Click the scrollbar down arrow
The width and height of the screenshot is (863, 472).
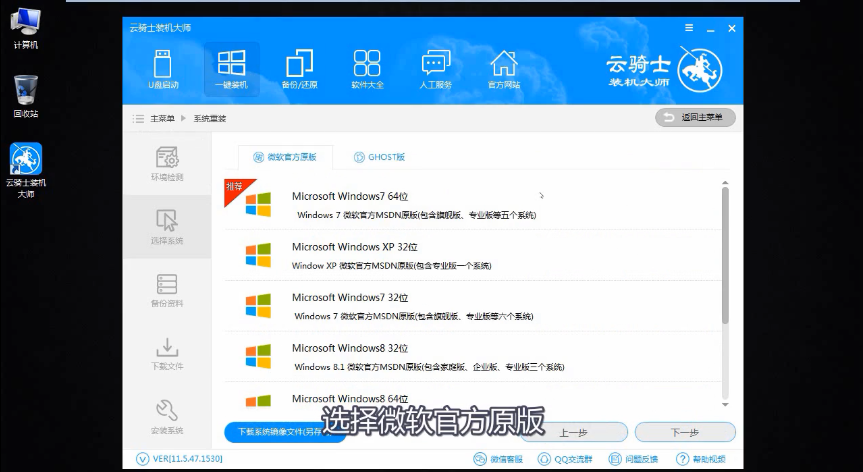725,404
